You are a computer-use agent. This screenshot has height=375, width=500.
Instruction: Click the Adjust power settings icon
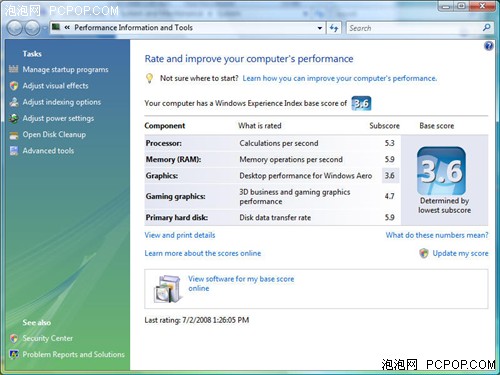tap(14, 118)
